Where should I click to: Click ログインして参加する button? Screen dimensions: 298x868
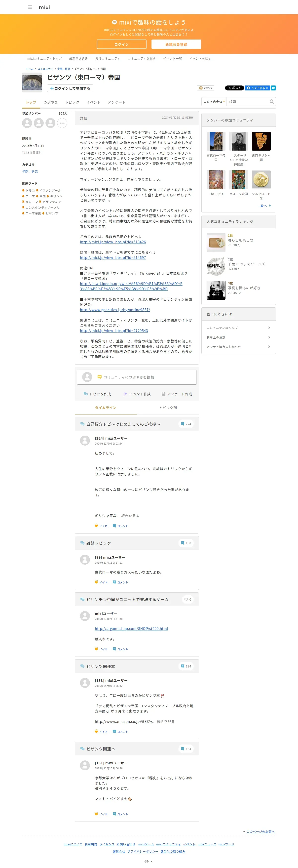click(x=70, y=88)
